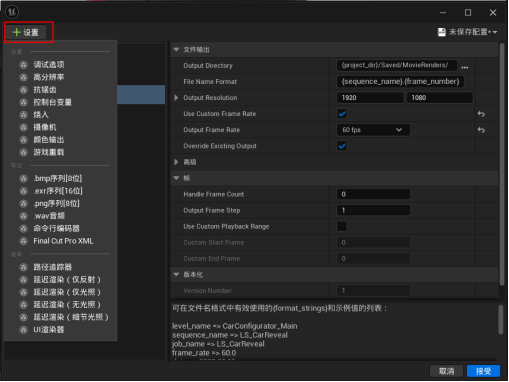509x382 pixels.
Task: Collapse the 版本化 section
Action: [177, 275]
